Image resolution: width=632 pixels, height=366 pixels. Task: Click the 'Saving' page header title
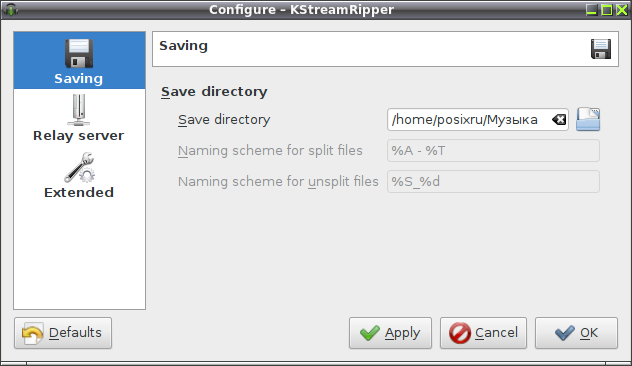click(183, 46)
